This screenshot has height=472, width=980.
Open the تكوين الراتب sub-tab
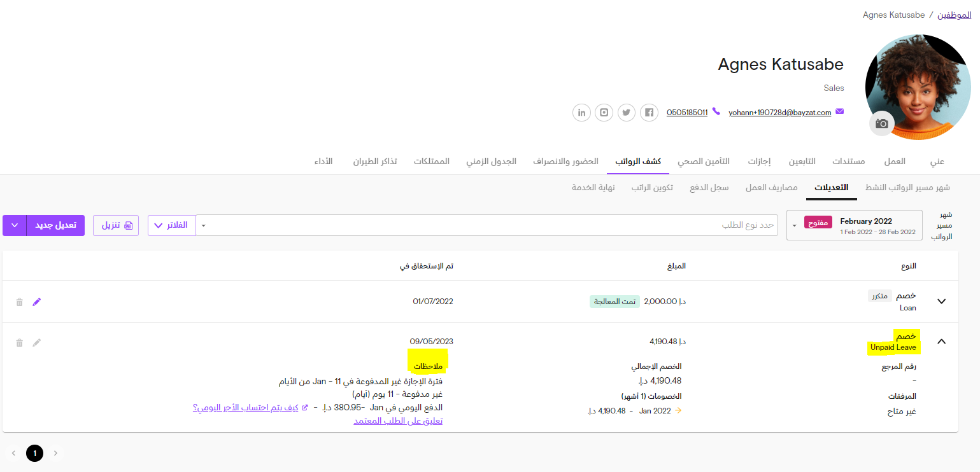tap(652, 188)
